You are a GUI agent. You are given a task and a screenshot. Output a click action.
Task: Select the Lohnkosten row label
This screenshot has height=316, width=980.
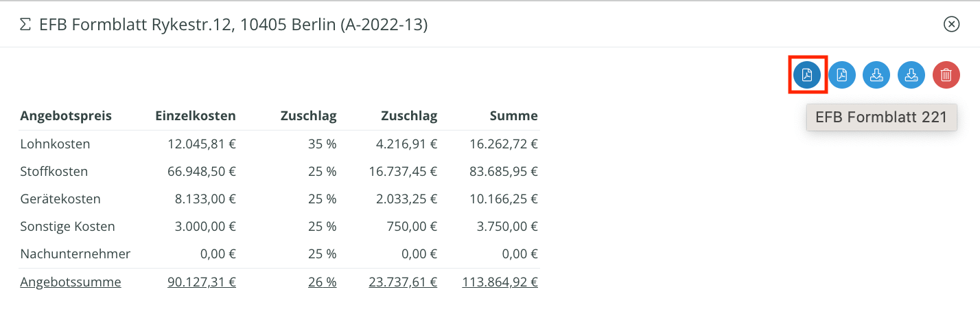[x=55, y=144]
